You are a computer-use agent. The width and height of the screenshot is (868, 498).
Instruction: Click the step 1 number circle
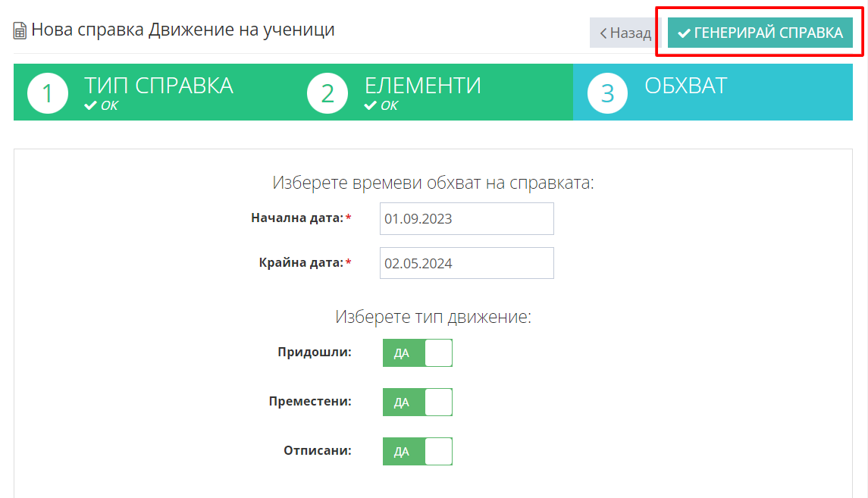(x=48, y=93)
